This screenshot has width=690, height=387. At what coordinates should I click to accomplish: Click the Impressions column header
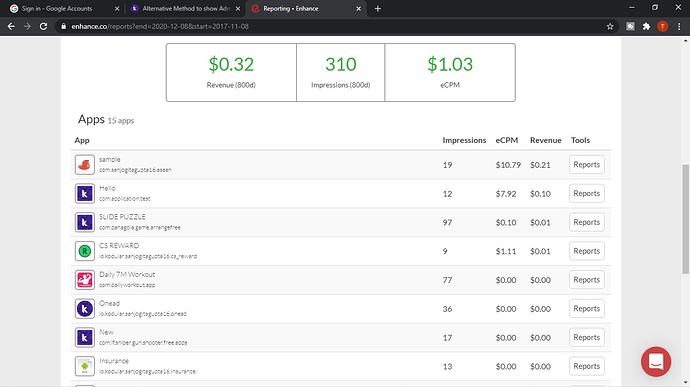pyautogui.click(x=464, y=140)
